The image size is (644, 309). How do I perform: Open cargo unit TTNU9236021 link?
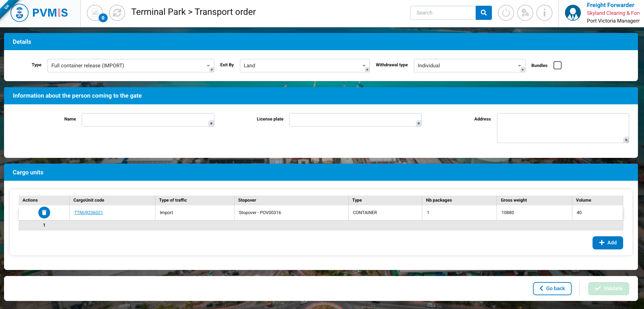pos(88,212)
